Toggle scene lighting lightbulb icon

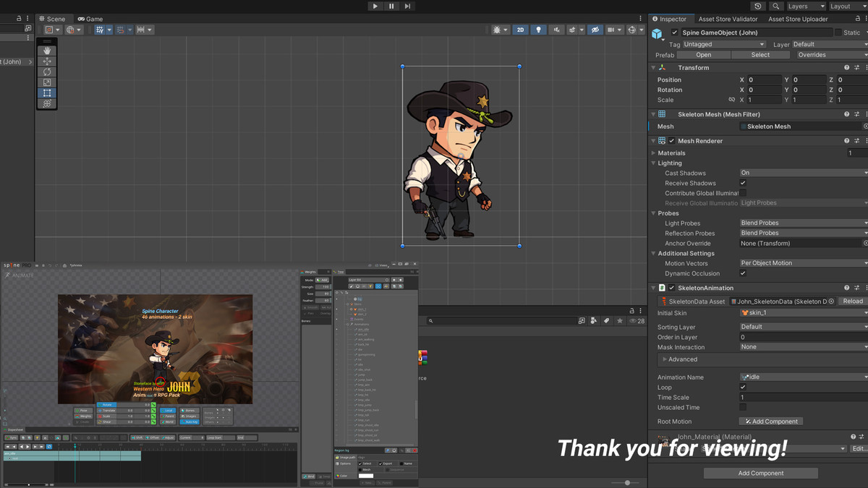coord(538,30)
